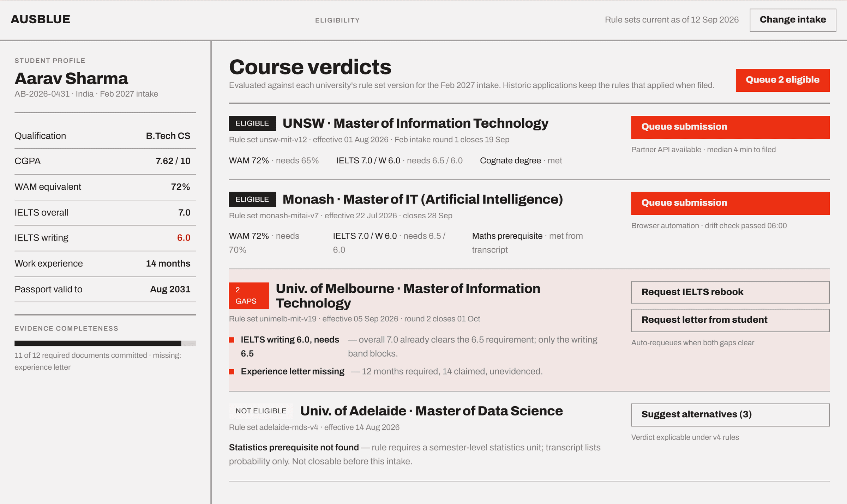Select the WAM equivalent 72% row
The image size is (847, 504).
[x=105, y=187]
